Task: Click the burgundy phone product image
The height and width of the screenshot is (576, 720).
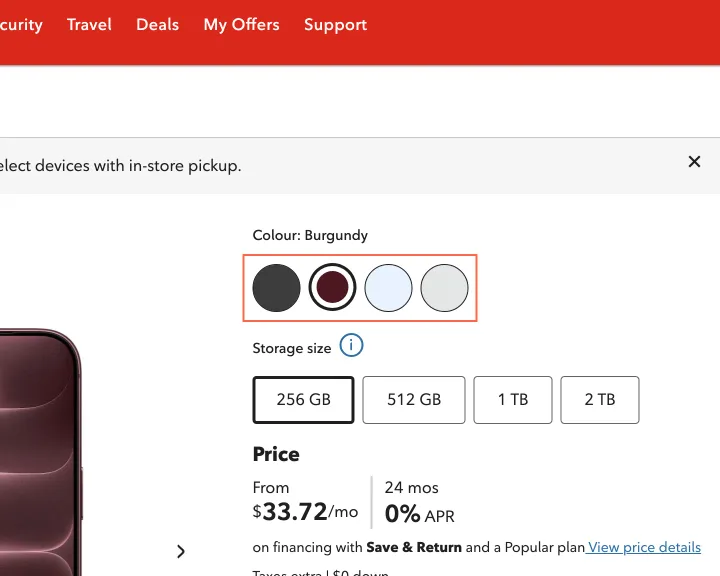Action: [40, 452]
